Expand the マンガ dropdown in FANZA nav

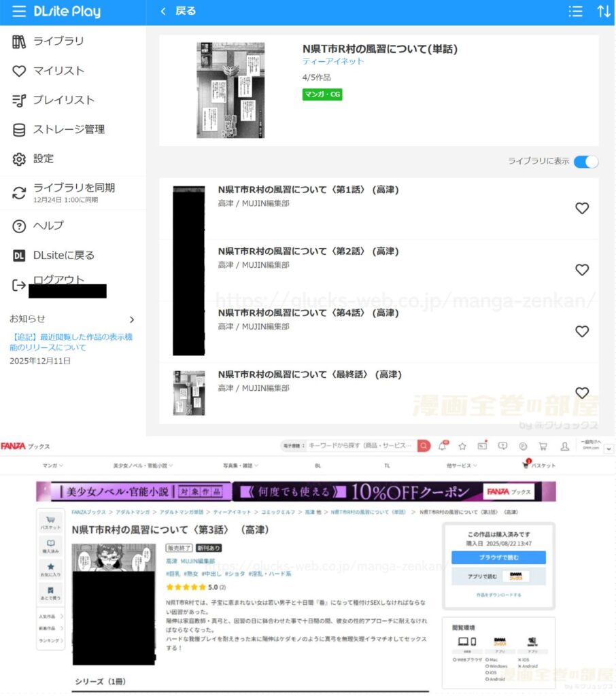pos(52,466)
